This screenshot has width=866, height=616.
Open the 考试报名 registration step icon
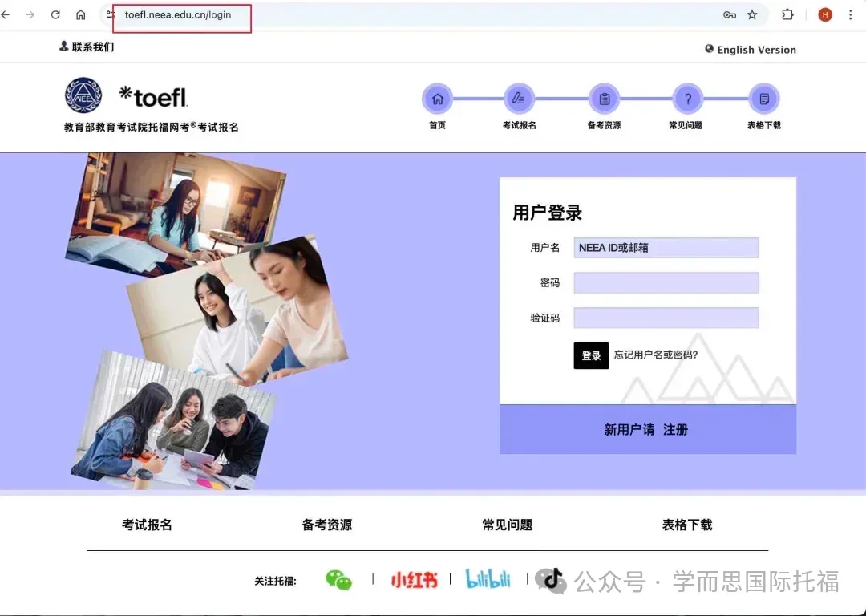point(519,98)
